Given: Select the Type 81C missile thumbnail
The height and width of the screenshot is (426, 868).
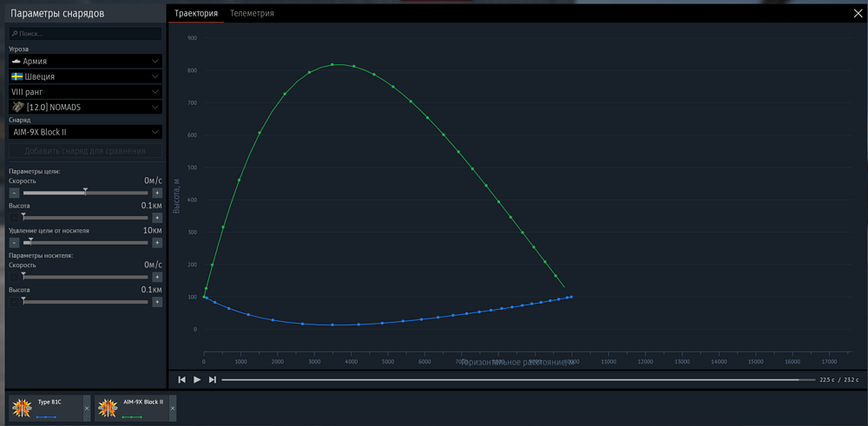Looking at the screenshot, I should [x=22, y=409].
